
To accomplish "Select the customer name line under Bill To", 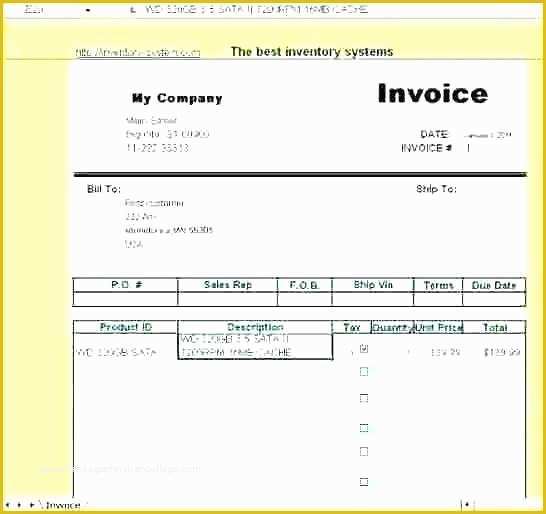I will [154, 203].
